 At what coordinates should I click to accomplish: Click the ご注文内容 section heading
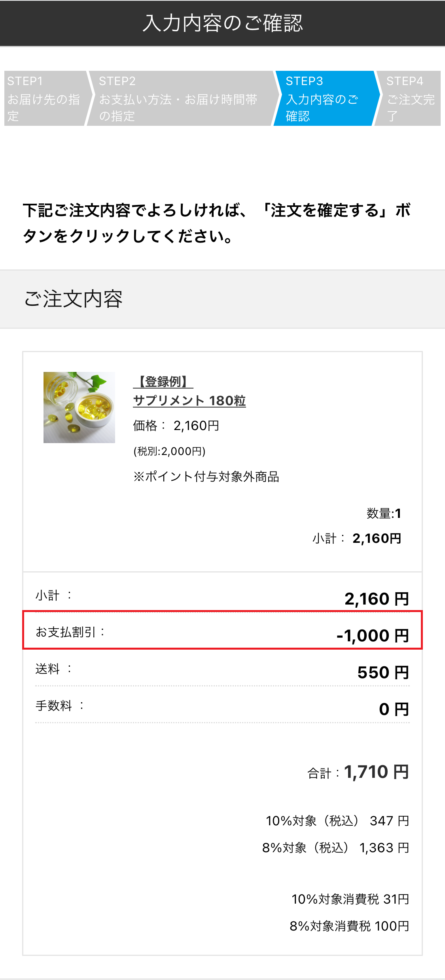(74, 299)
